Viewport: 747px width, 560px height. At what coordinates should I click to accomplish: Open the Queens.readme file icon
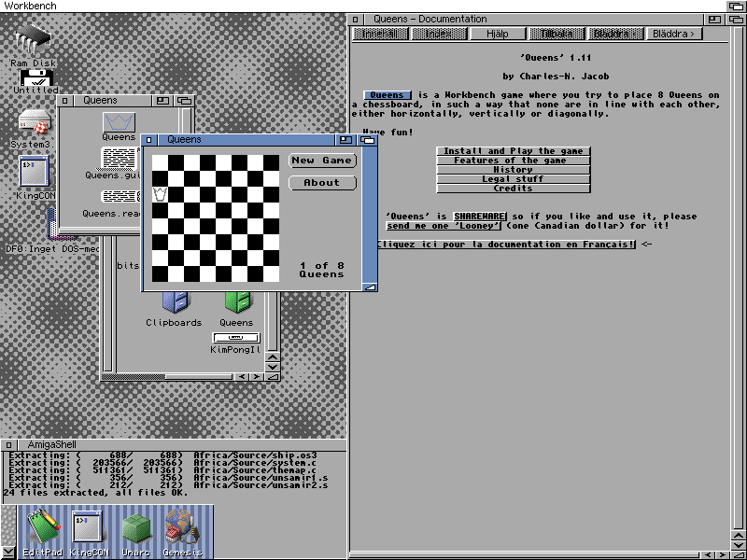click(120, 196)
